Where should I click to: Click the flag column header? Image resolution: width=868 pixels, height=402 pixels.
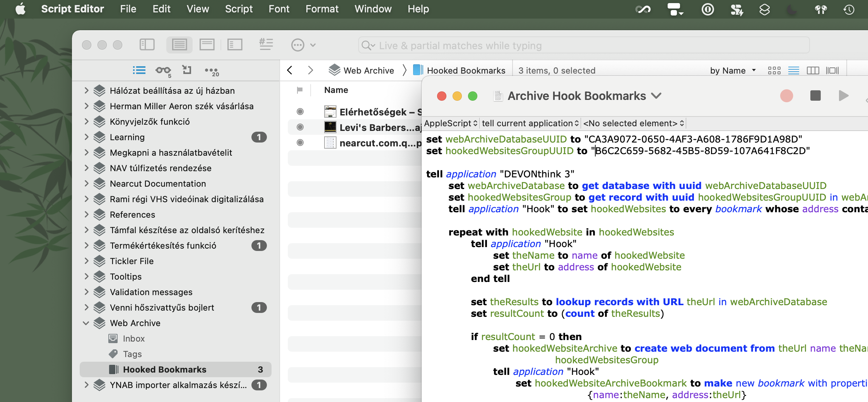pos(299,90)
